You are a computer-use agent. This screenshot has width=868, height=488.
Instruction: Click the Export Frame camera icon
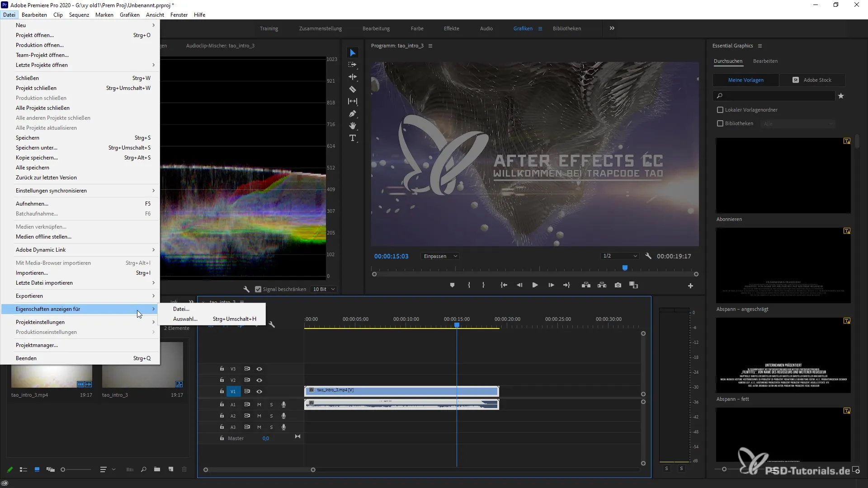pos(618,285)
